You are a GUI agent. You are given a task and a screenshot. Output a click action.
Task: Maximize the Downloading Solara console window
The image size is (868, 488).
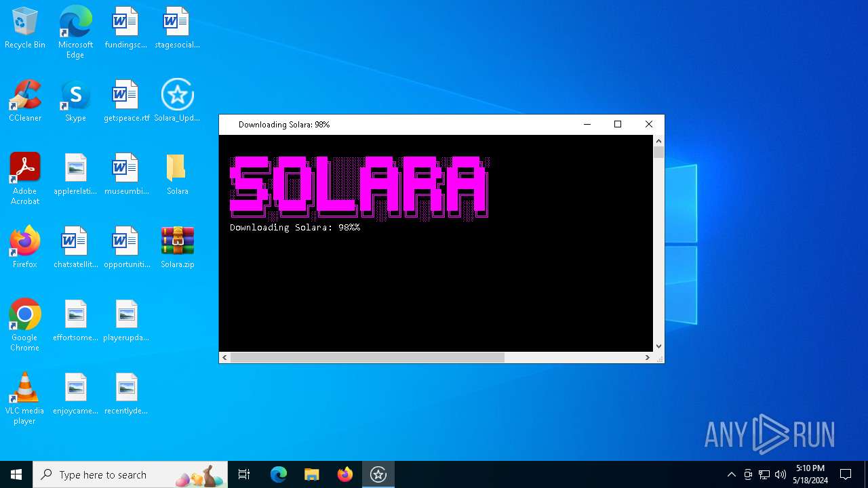click(618, 124)
